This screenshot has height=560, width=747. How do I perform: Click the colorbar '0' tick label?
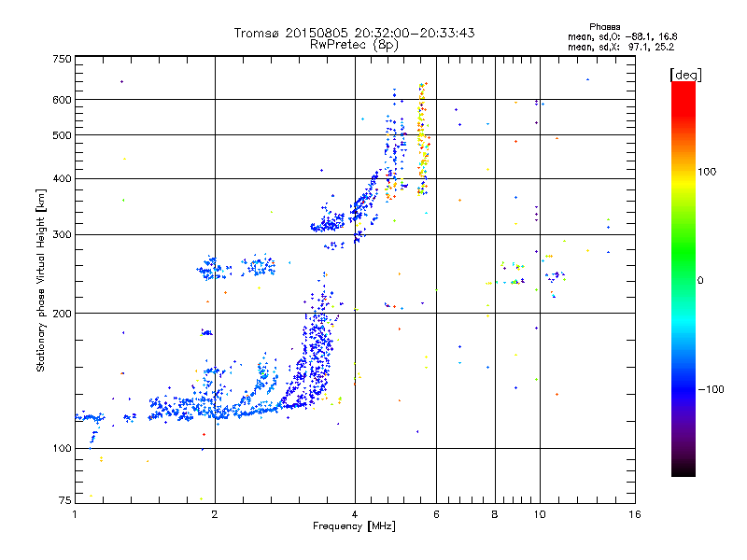tap(700, 280)
